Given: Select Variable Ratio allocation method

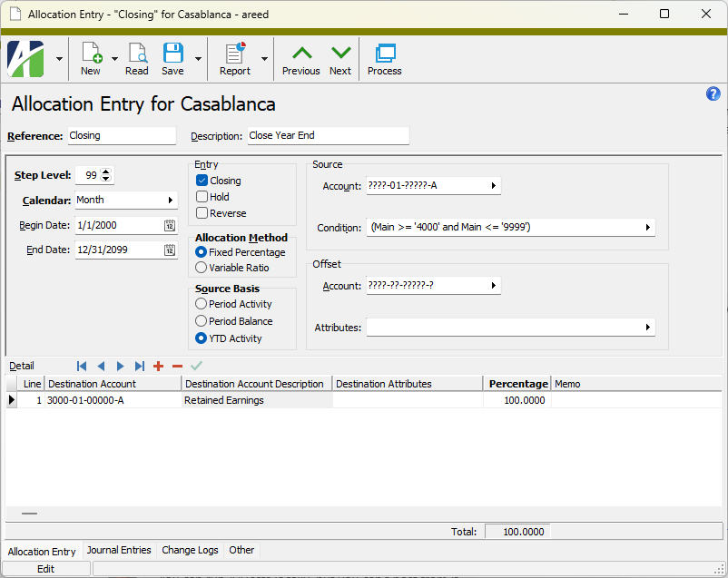Looking at the screenshot, I should click(x=202, y=268).
